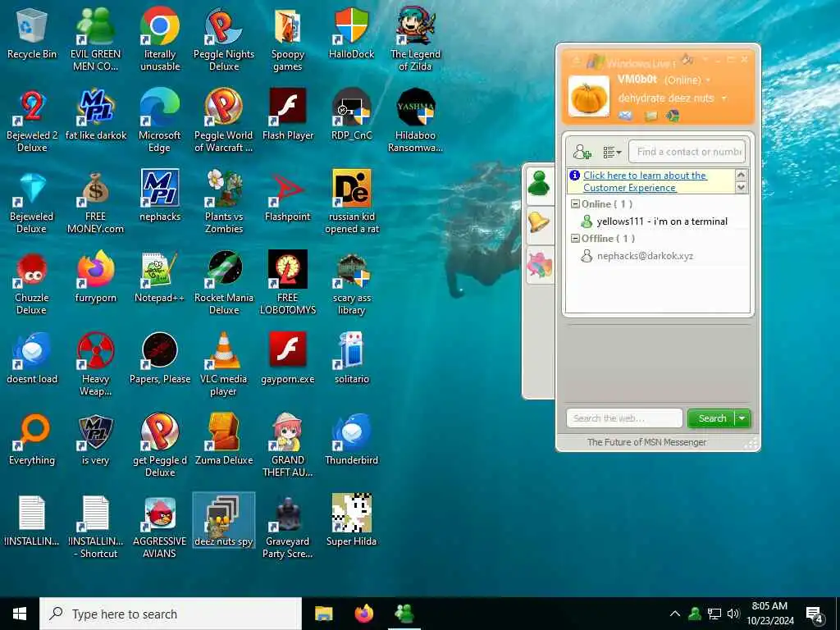The width and height of the screenshot is (840, 630).
Task: Select the RDP_CnC shortcut
Action: tap(351, 115)
